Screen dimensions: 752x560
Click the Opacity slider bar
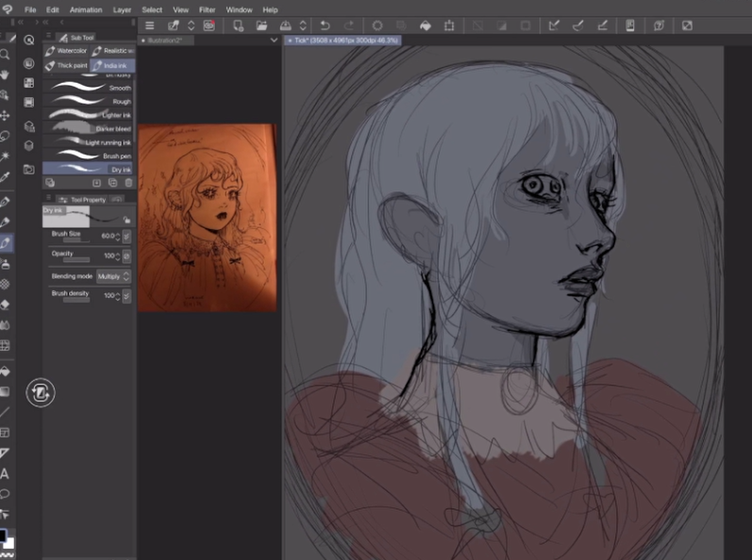76,260
